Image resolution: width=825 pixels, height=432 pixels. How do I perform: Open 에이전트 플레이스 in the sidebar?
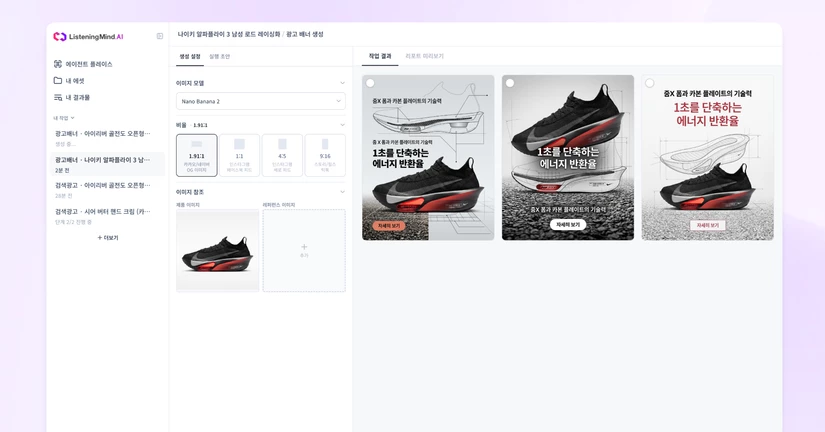click(x=83, y=64)
